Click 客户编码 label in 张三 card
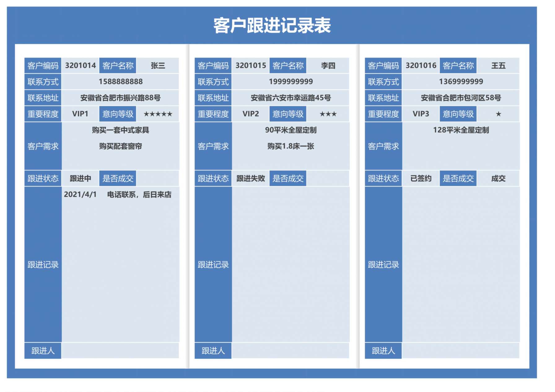The width and height of the screenshot is (555, 392). pos(43,66)
